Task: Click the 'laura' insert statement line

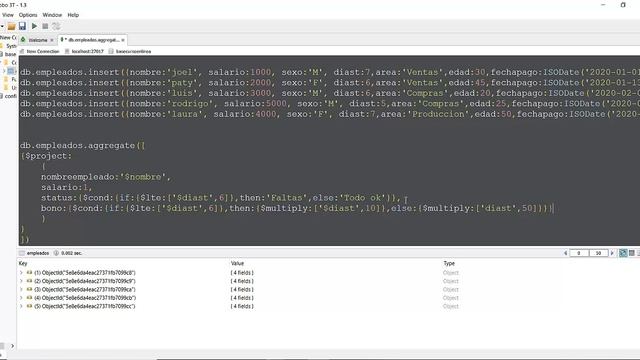Action: (330, 114)
